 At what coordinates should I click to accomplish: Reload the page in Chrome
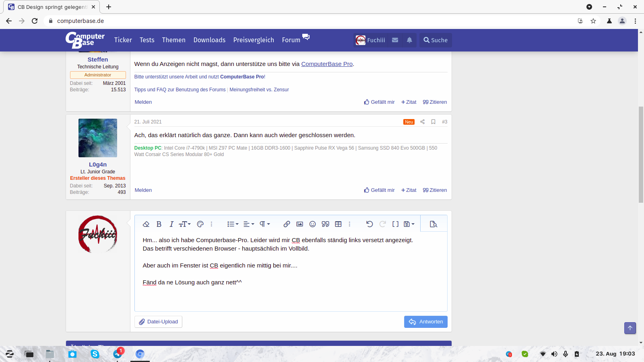coord(35,21)
